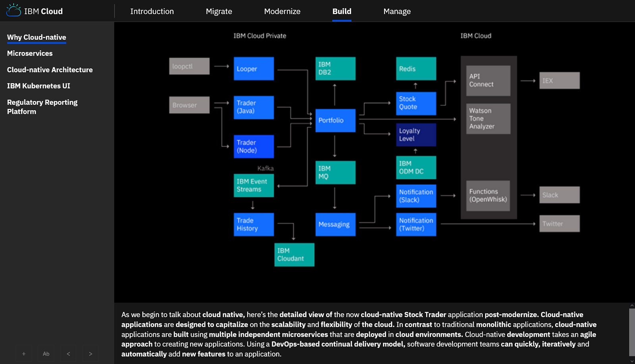Image resolution: width=635 pixels, height=364 pixels.
Task: Go to next slide with right chevron
Action: 90,353
